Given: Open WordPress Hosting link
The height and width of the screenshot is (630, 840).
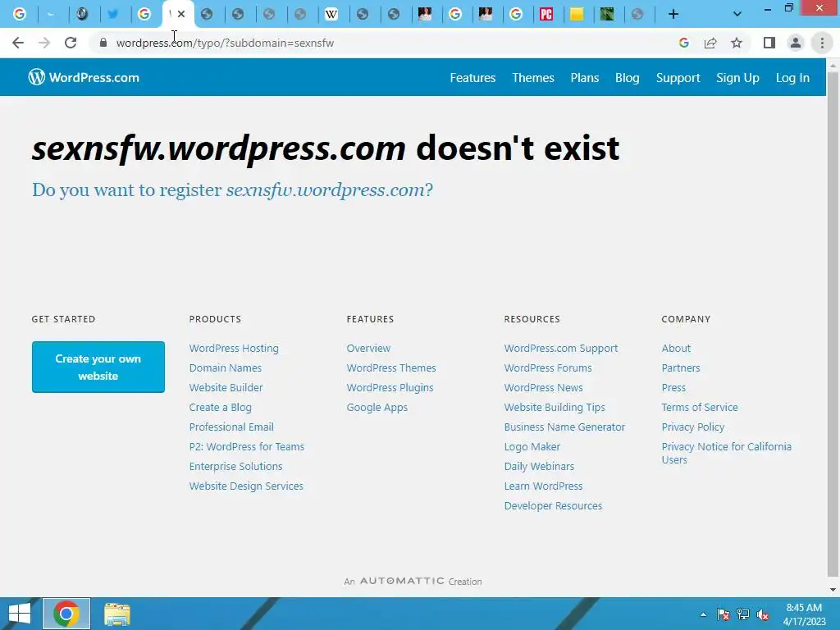Looking at the screenshot, I should [x=234, y=348].
